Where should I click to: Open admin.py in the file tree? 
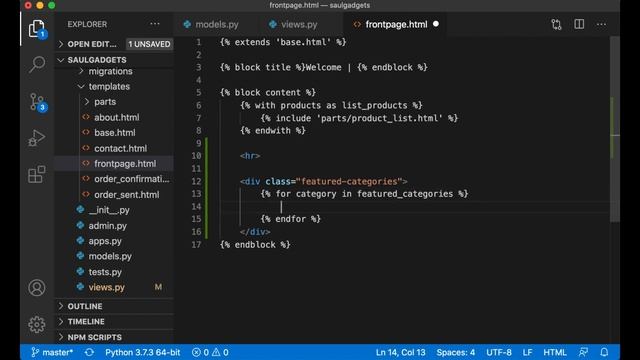tap(107, 226)
